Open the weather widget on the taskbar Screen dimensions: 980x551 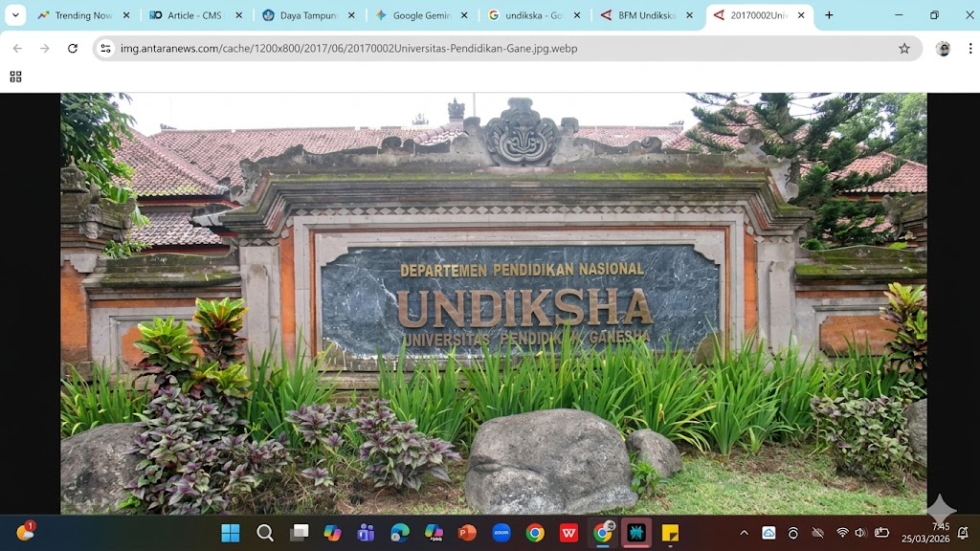point(25,532)
